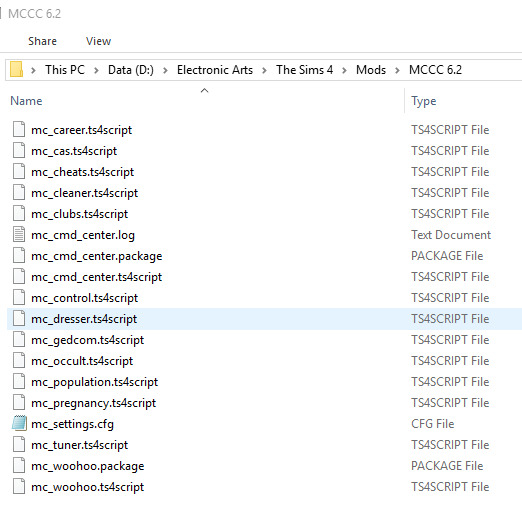The width and height of the screenshot is (522, 515).
Task: Select file name mc_control.ts4script
Action: coord(85,298)
